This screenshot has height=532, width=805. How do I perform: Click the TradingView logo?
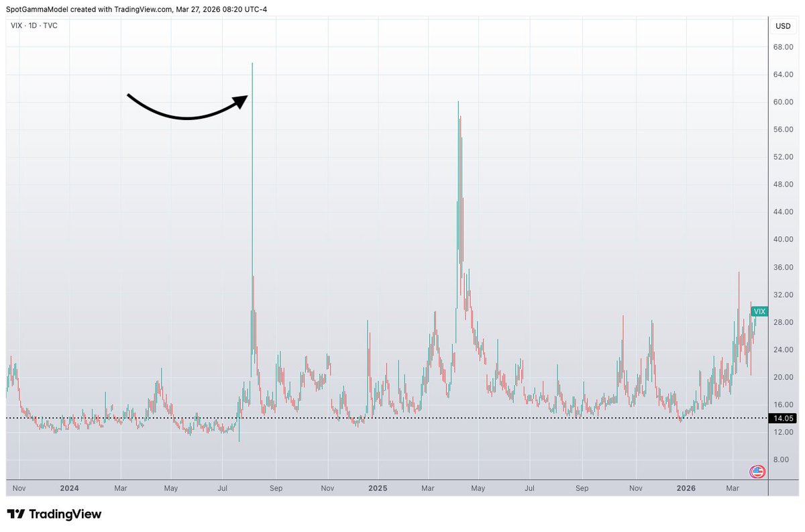[54, 514]
